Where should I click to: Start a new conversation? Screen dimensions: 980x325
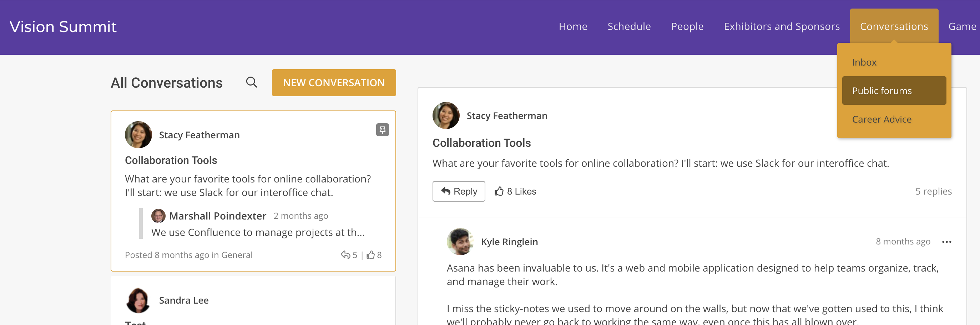tap(334, 82)
